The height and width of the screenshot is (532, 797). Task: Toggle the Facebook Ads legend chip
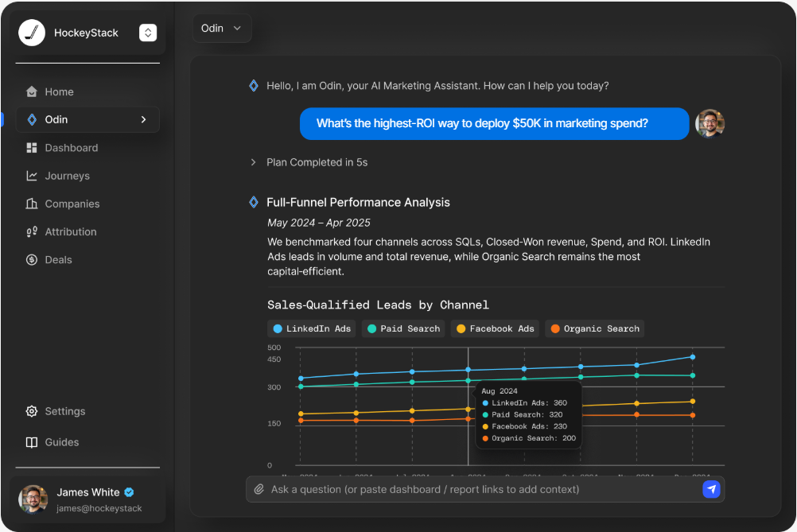click(x=495, y=328)
